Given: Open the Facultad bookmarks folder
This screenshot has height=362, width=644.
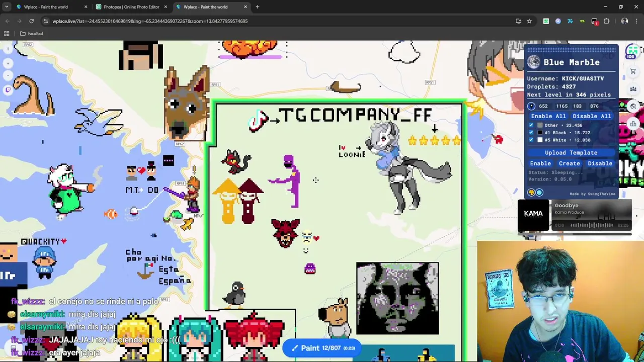Looking at the screenshot, I should (x=32, y=33).
